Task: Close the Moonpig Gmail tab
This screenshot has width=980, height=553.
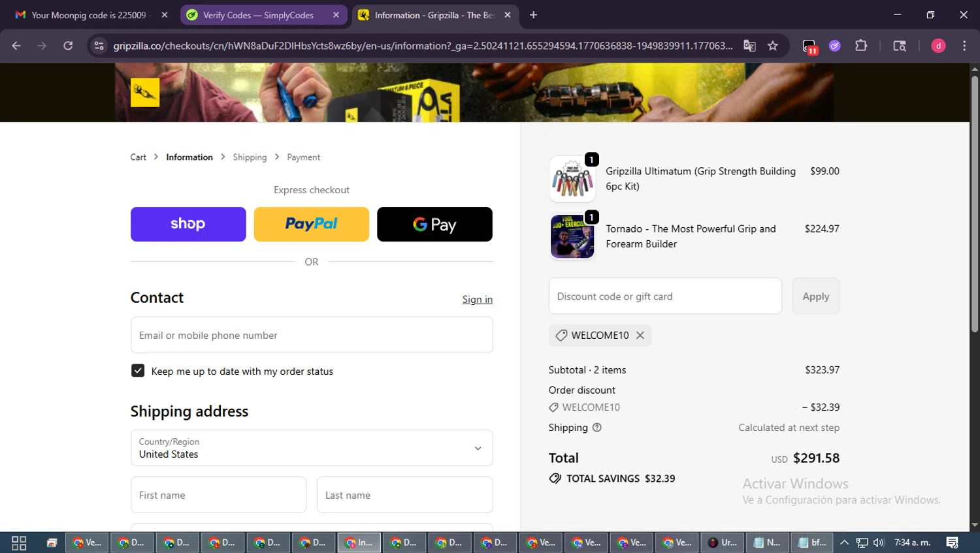Action: 165,15
